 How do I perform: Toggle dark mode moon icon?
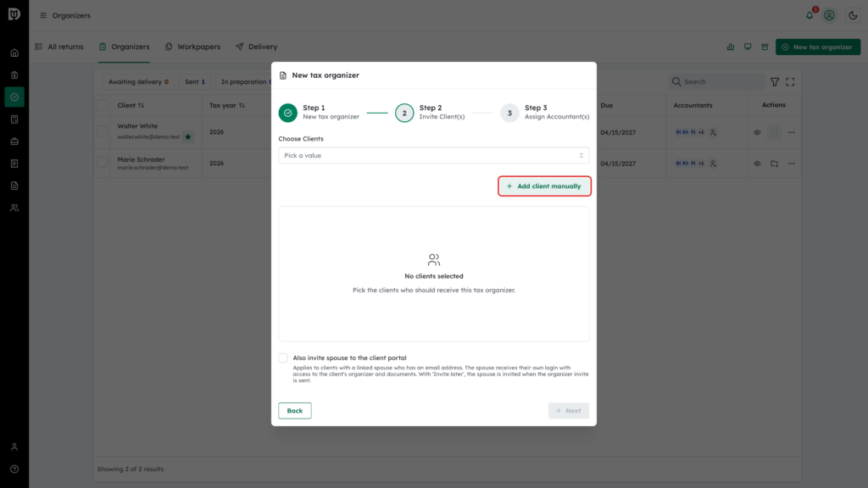tap(853, 15)
